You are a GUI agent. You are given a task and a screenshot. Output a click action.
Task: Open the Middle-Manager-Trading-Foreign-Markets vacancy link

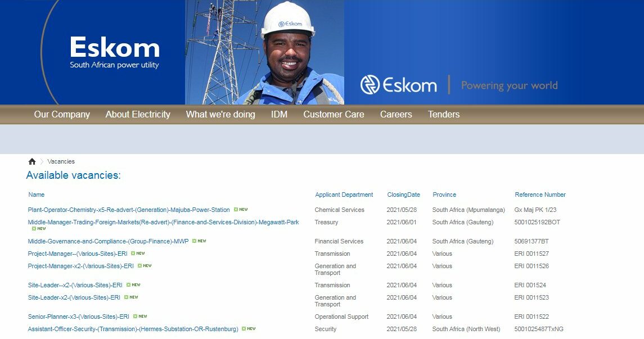(163, 222)
